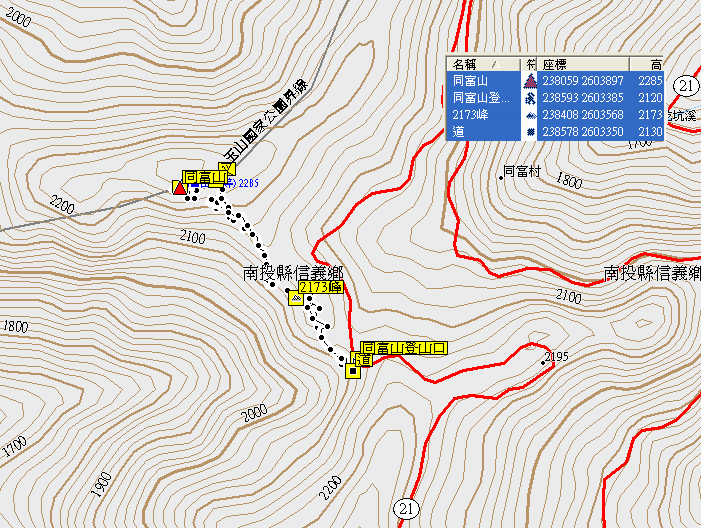This screenshot has width=701, height=528.
Task: Click the hiker symbol in 同富山登 row
Action: click(x=530, y=98)
